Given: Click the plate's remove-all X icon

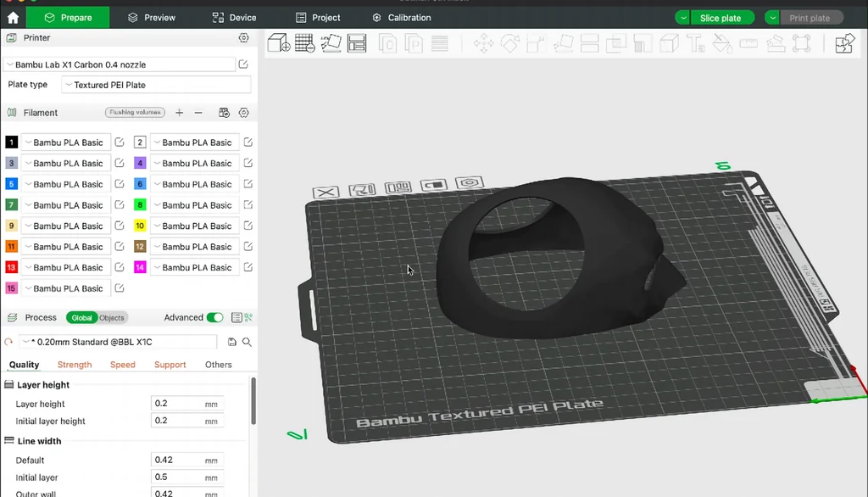Looking at the screenshot, I should pos(326,193).
